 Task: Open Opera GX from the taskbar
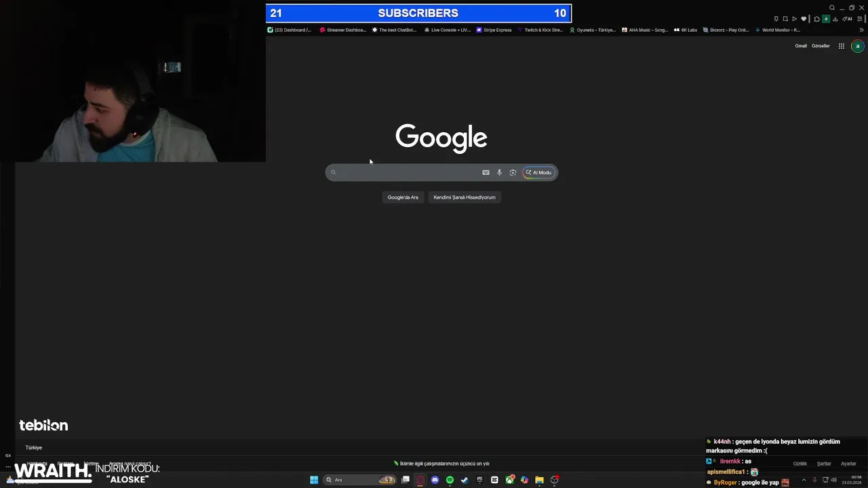420,480
